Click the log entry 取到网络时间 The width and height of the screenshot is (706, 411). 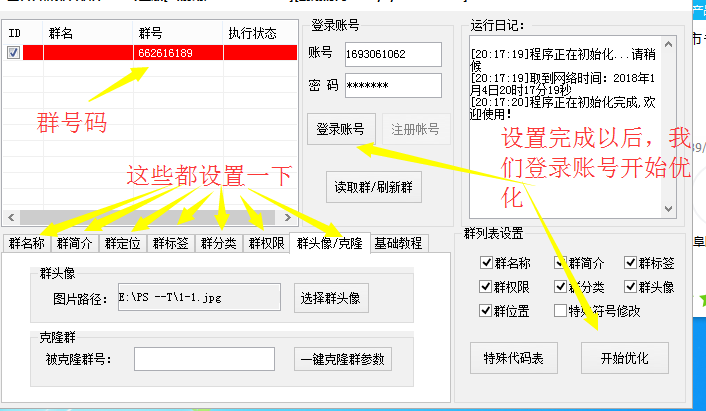coord(563,84)
